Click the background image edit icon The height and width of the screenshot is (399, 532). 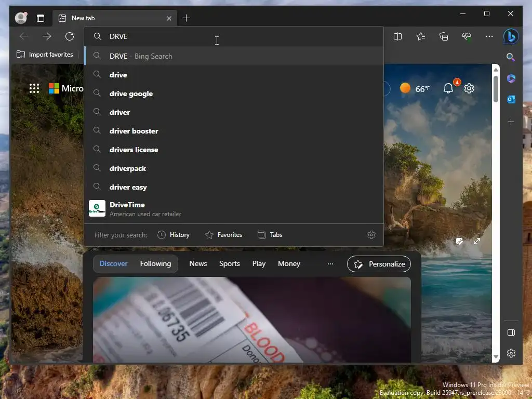459,241
